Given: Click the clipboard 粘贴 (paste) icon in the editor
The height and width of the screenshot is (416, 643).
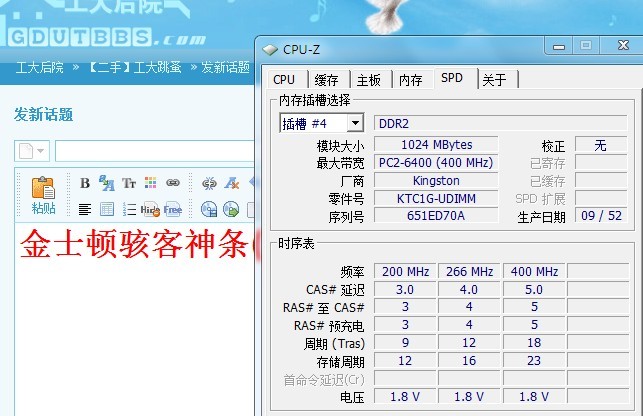Looking at the screenshot, I should coord(43,195).
